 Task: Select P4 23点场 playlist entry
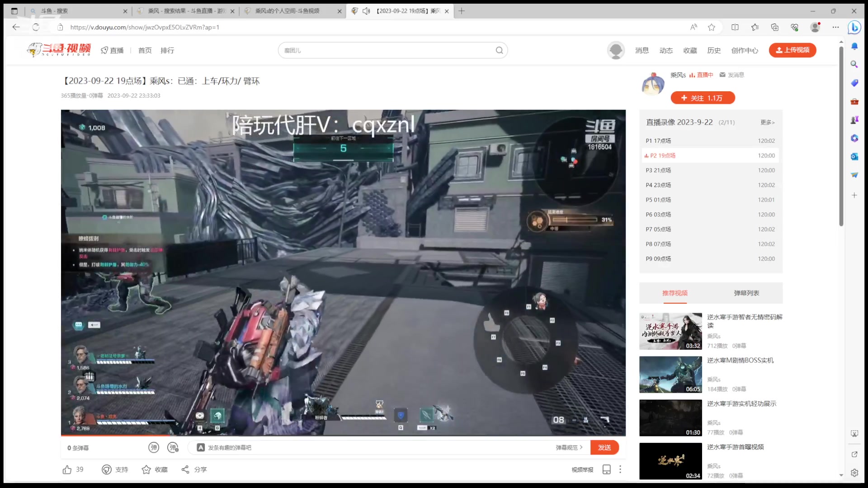coord(710,185)
